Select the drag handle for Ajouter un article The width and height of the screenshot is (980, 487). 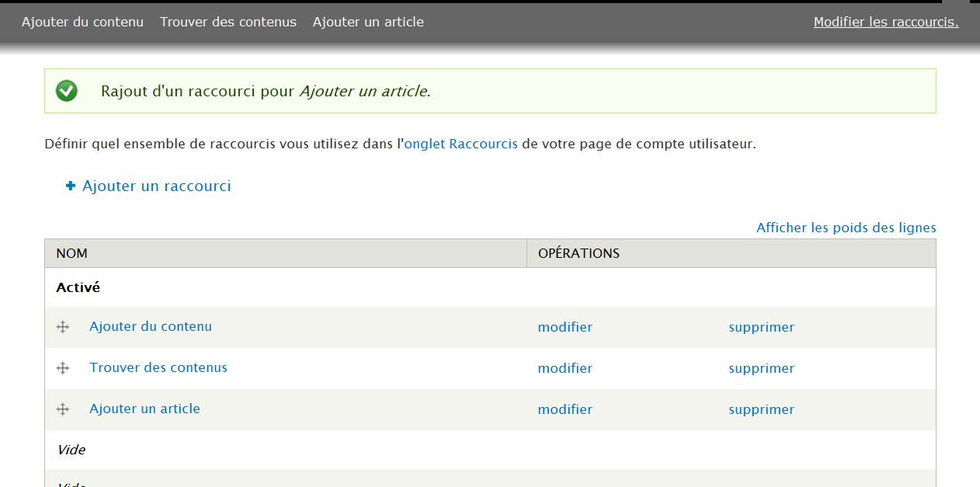point(63,409)
